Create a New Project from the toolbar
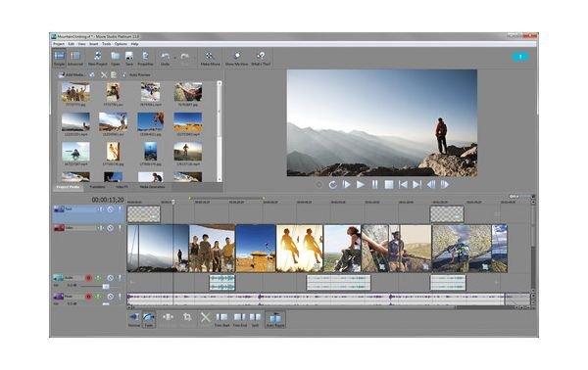The width and height of the screenshot is (588, 370). pyautogui.click(x=97, y=58)
